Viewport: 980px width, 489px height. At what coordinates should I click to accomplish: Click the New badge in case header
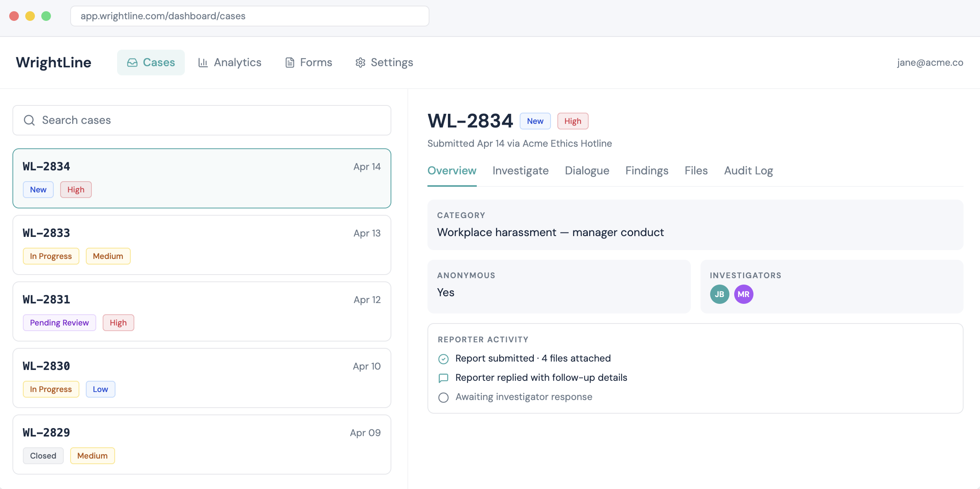click(x=535, y=121)
